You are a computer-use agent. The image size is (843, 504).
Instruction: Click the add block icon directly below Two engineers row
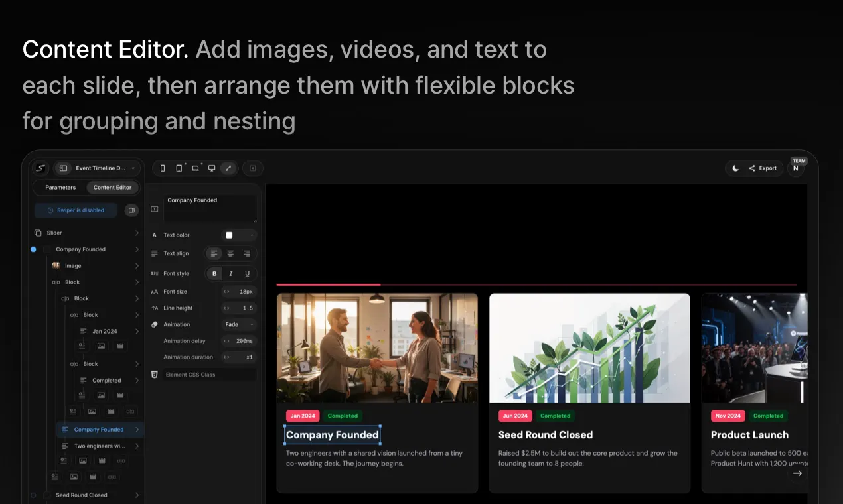121,460
